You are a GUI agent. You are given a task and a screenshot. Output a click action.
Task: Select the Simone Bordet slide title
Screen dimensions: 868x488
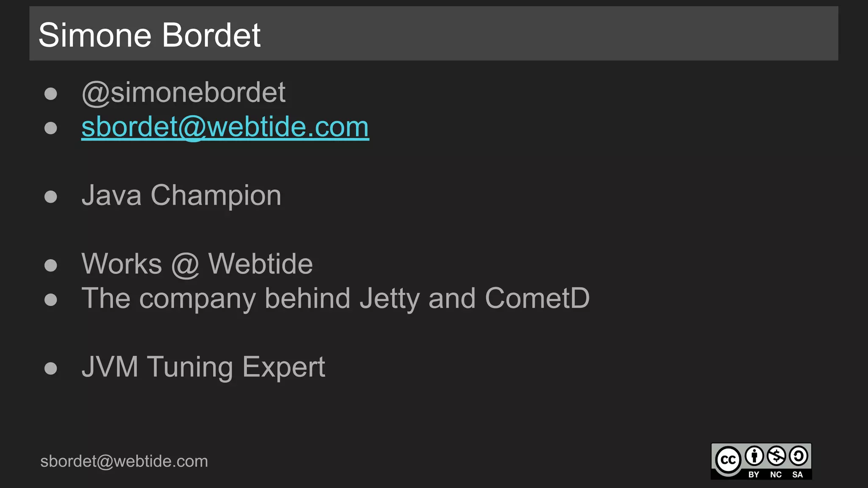click(x=149, y=35)
